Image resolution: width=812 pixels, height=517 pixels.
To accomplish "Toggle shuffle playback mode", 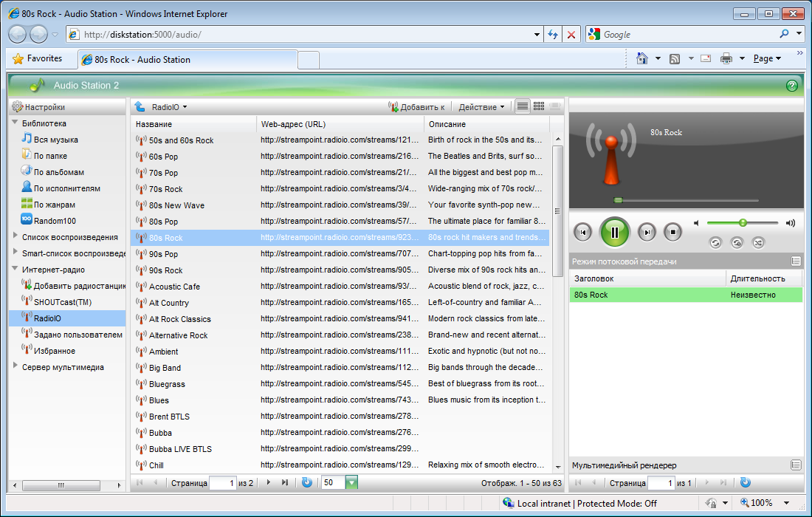I will pos(758,242).
